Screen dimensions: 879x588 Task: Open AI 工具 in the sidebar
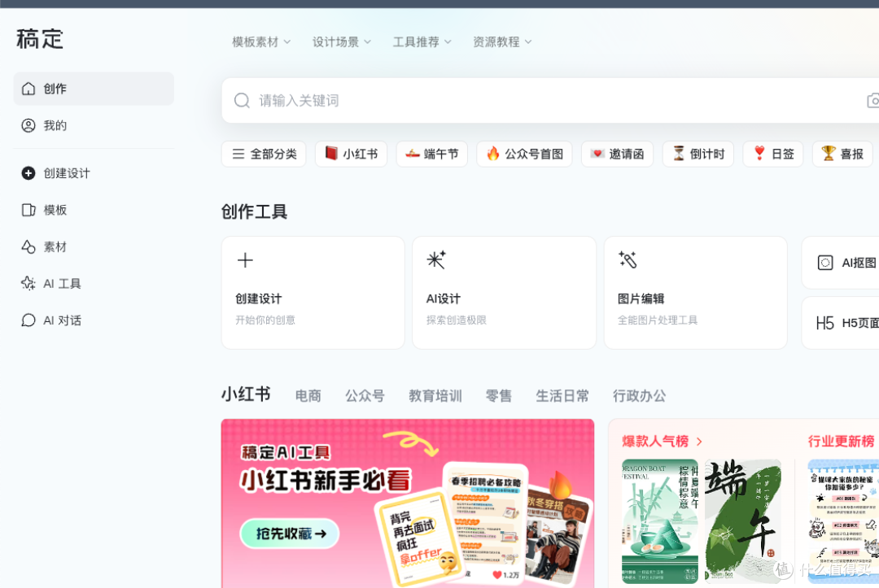pos(94,283)
